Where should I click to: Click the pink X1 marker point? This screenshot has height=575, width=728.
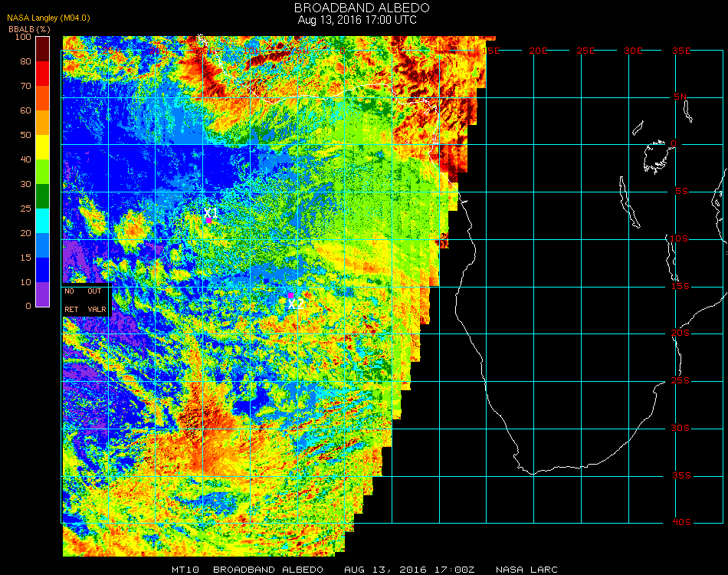pos(209,220)
